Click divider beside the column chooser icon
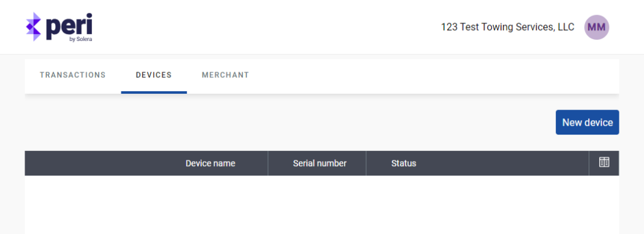 (589, 163)
